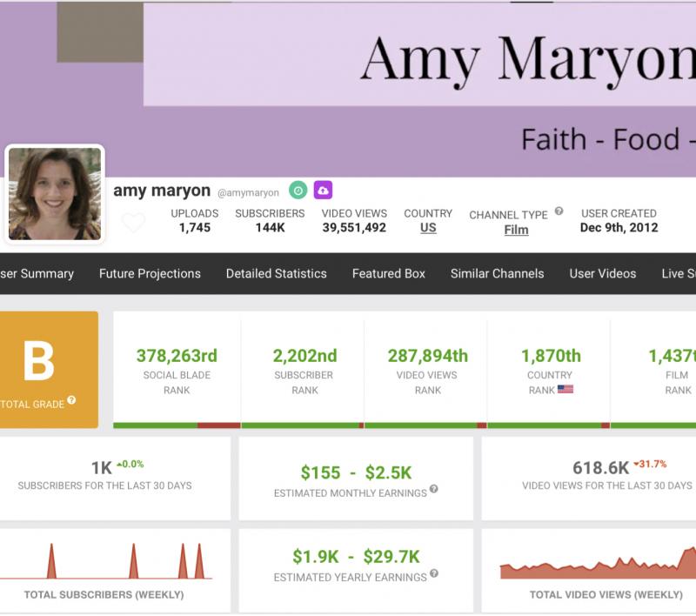
Task: Click the heart favorite icon
Action: (133, 224)
